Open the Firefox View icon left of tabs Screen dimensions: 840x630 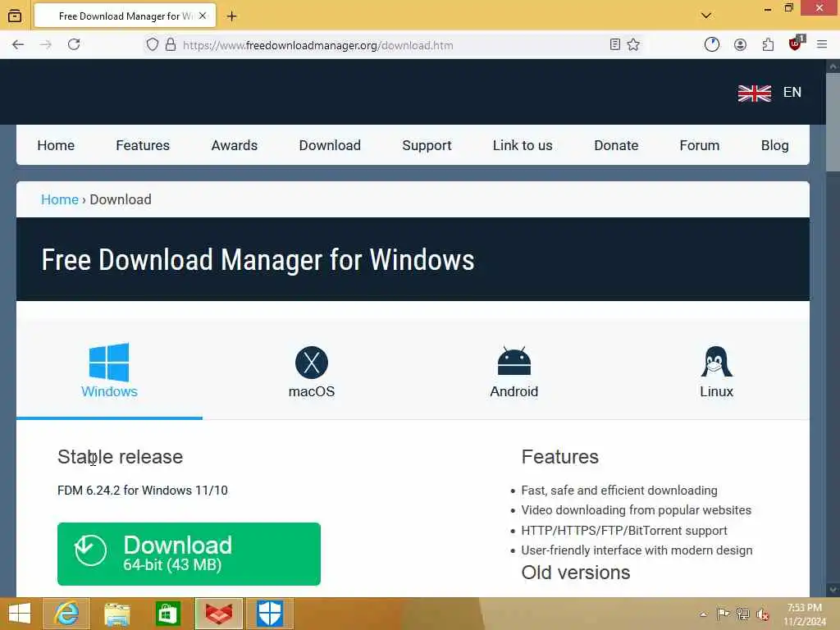15,16
